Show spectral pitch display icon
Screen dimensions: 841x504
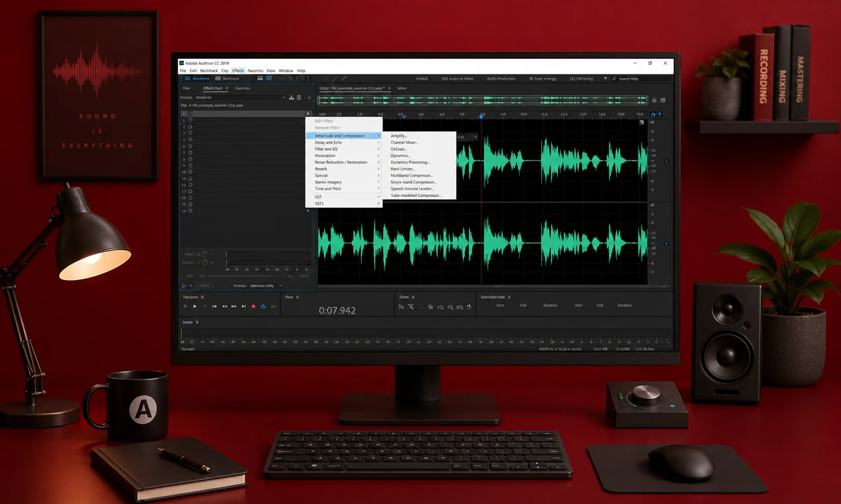point(269,78)
